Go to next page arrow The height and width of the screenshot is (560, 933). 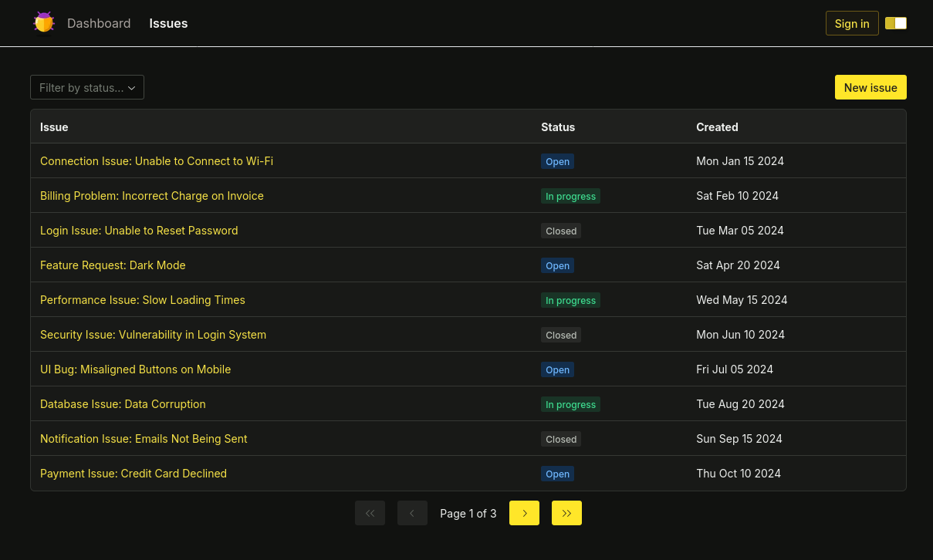(524, 513)
